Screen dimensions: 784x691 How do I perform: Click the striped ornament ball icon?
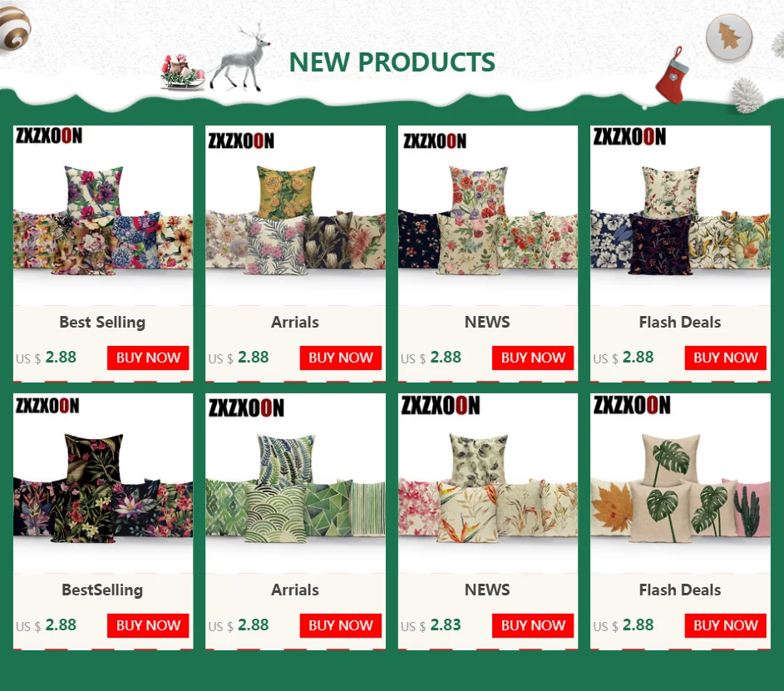(14, 25)
